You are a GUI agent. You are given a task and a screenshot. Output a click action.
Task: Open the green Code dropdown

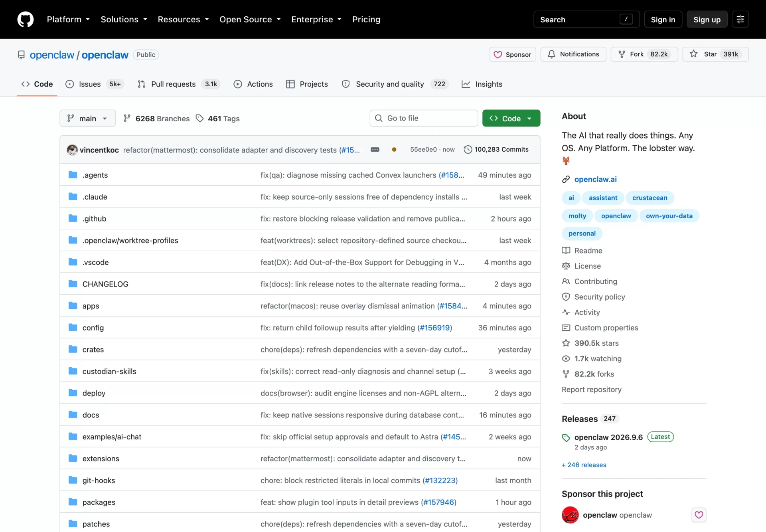[x=511, y=118]
